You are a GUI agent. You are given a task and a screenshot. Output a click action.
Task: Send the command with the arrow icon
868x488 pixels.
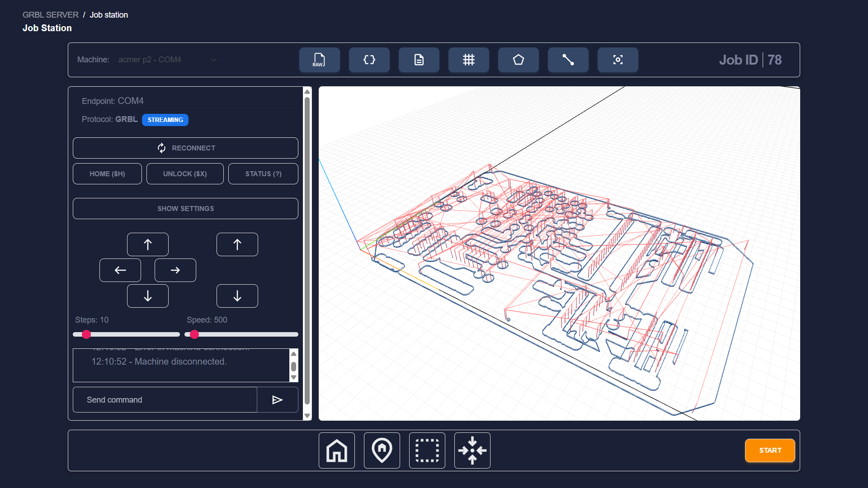pyautogui.click(x=278, y=400)
